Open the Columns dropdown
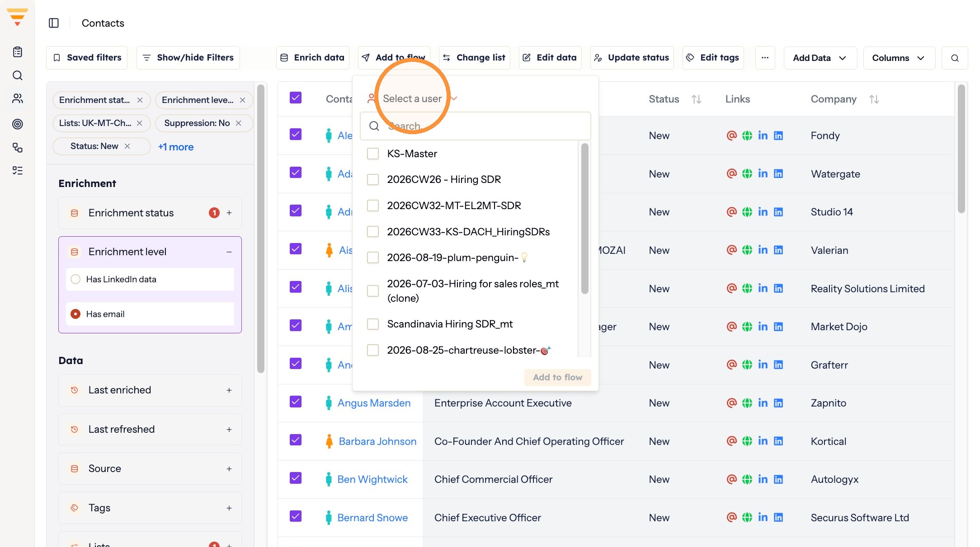The width and height of the screenshot is (980, 547). [x=899, y=58]
